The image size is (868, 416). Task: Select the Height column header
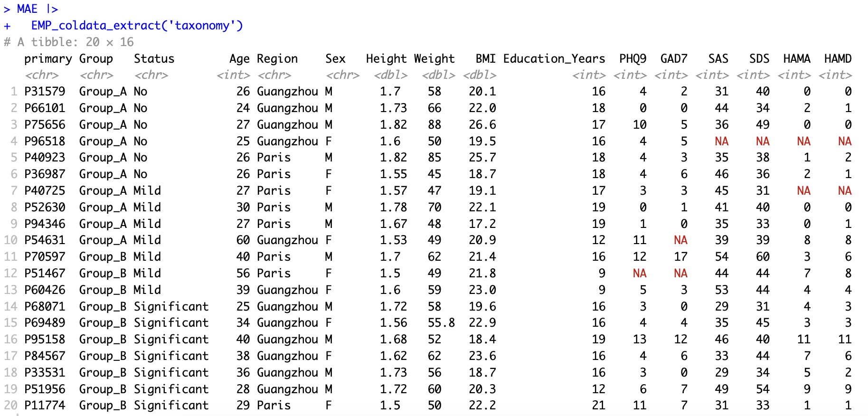point(386,59)
